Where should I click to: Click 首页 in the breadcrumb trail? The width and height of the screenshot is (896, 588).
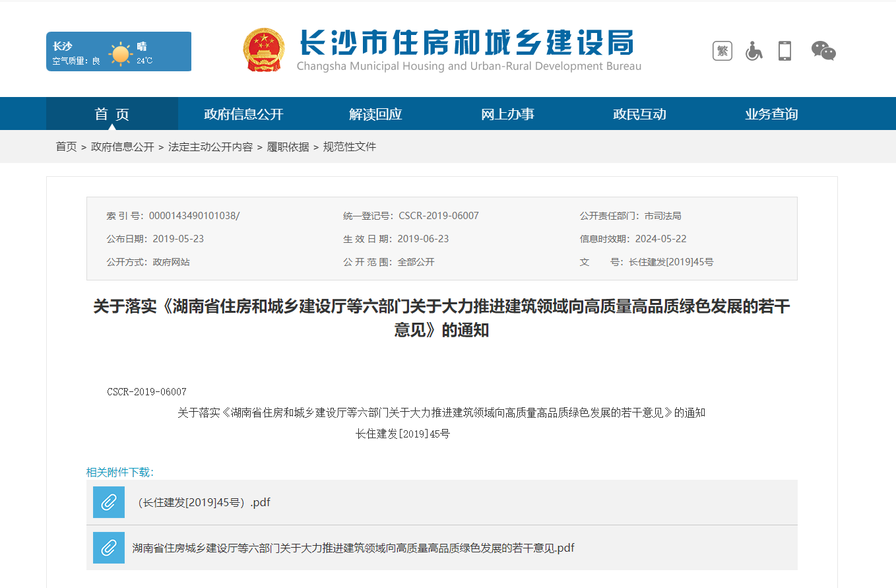(x=66, y=147)
